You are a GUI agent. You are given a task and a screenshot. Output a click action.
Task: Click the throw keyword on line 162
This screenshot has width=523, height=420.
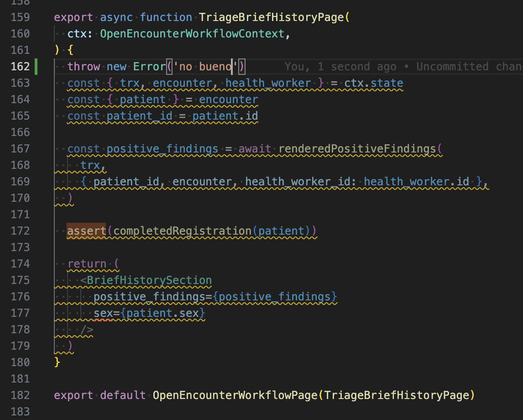click(84, 67)
